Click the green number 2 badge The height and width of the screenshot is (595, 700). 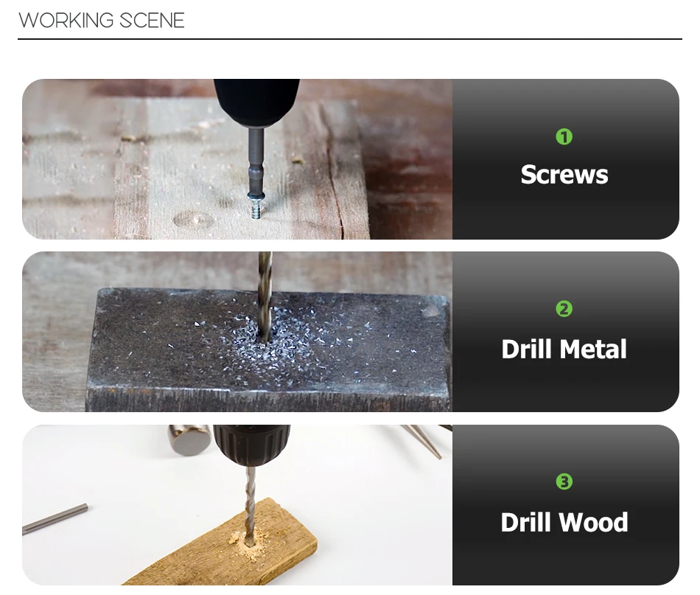pos(564,309)
